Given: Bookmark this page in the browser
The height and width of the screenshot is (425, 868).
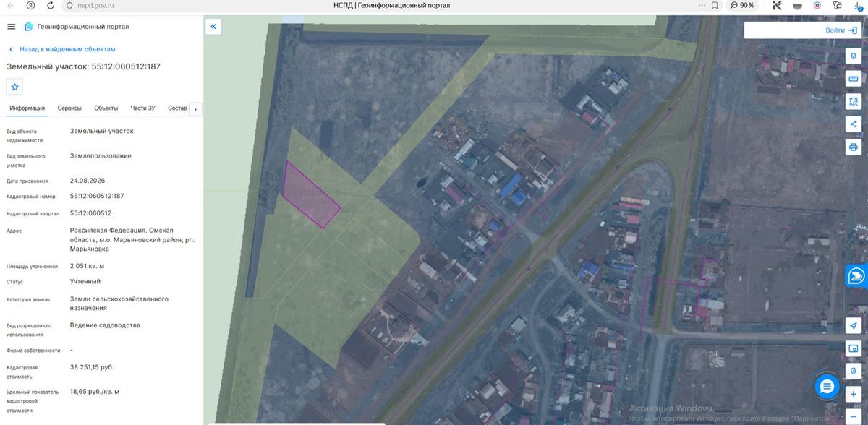Looking at the screenshot, I should point(715,5).
